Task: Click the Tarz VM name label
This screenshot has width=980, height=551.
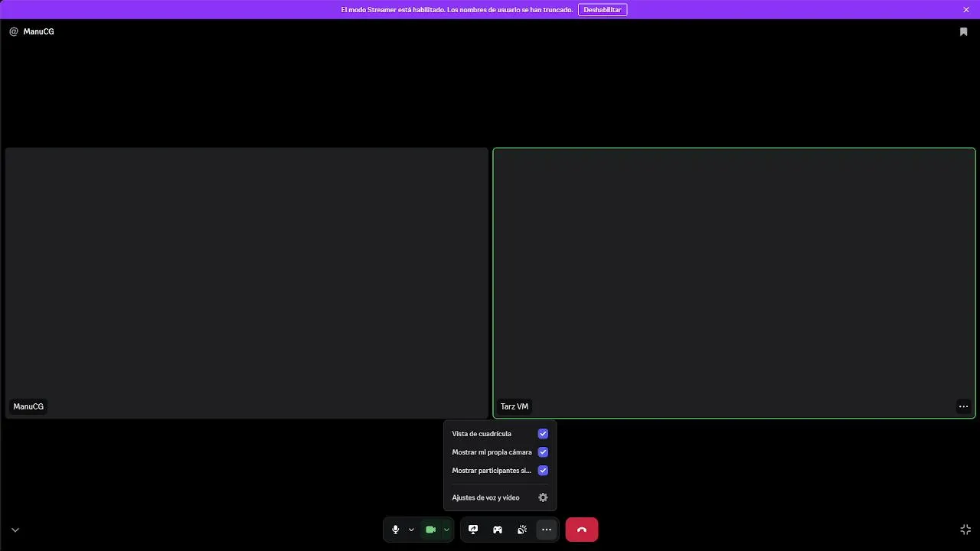Action: click(x=514, y=406)
